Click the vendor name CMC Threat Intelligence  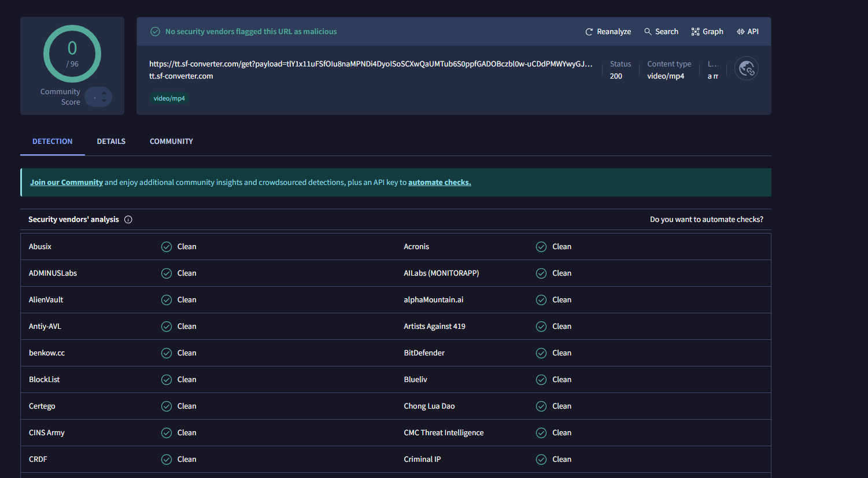point(444,433)
